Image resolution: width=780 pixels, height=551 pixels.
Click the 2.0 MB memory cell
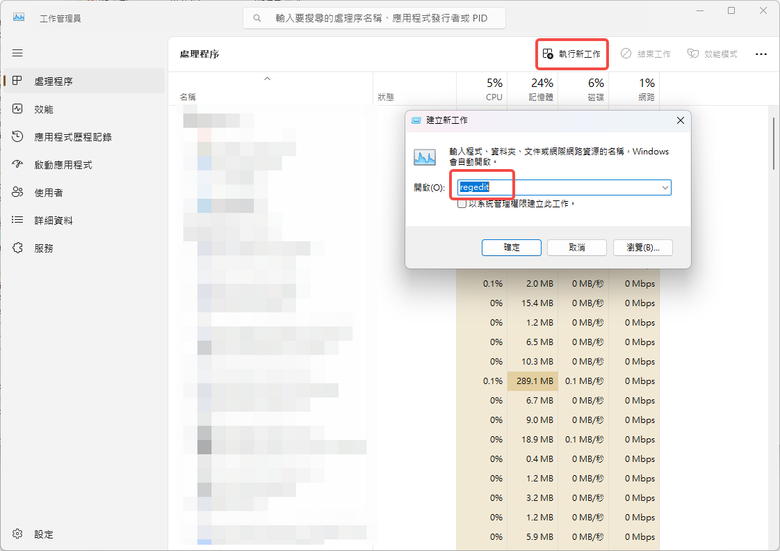coord(533,283)
